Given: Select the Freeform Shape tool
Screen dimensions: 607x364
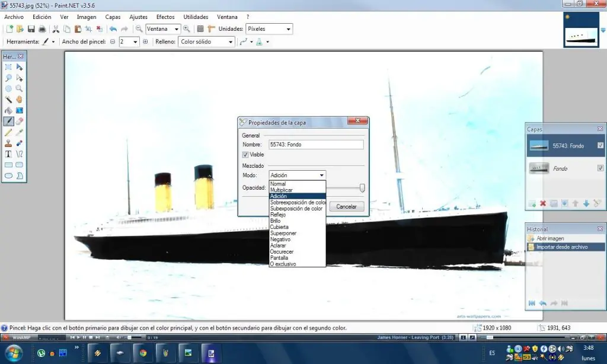Looking at the screenshot, I should click(x=20, y=176).
